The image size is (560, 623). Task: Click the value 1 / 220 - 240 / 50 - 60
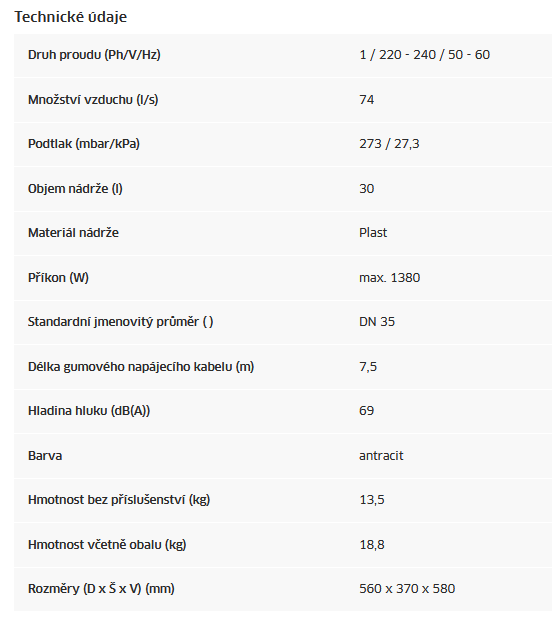(x=424, y=55)
